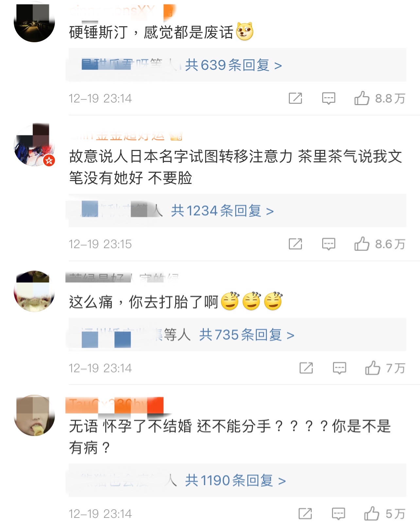This screenshot has width=420, height=528.
Task: Reply icon on the 硬锤斯汀 comment
Action: [x=328, y=98]
